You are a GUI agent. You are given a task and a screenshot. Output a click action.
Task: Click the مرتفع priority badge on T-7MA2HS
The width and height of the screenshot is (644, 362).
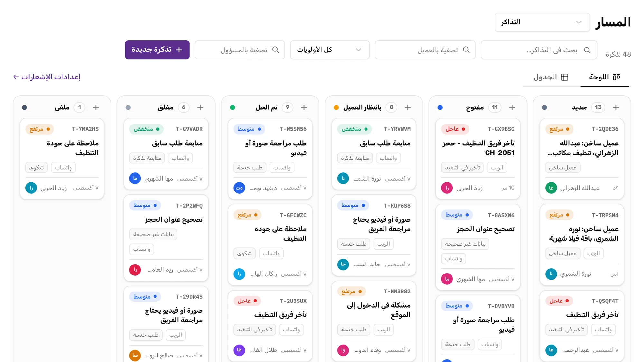tap(40, 129)
